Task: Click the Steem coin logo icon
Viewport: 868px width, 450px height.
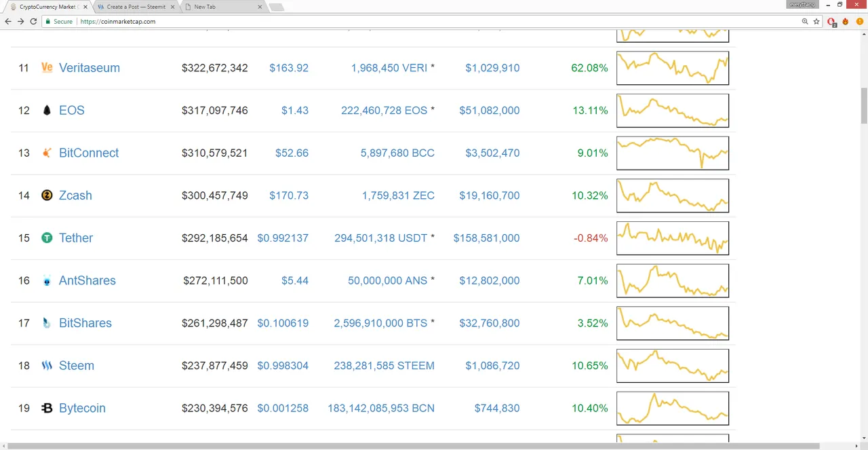Action: tap(47, 366)
